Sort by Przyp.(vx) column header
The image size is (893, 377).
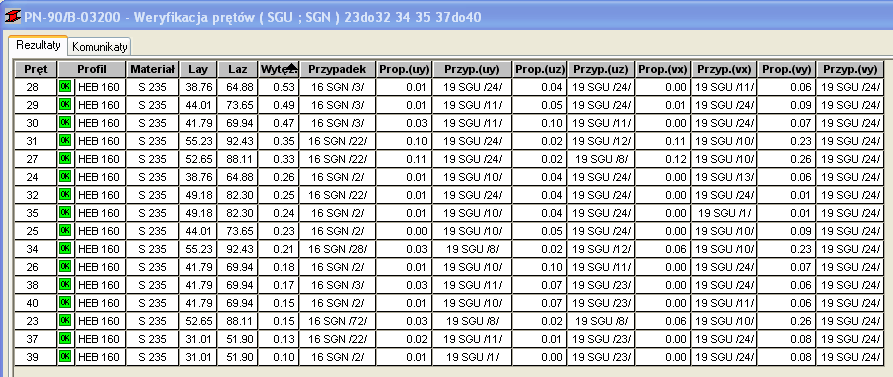coord(724,69)
